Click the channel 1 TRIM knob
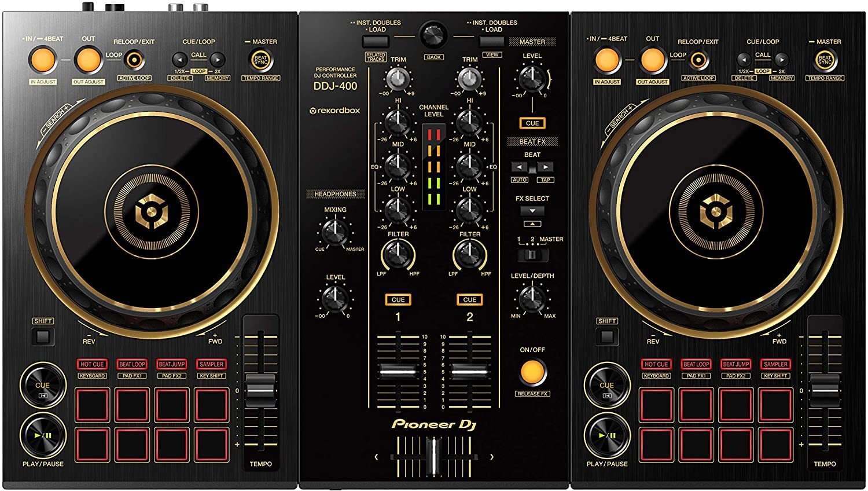The width and height of the screenshot is (868, 491). 398,78
